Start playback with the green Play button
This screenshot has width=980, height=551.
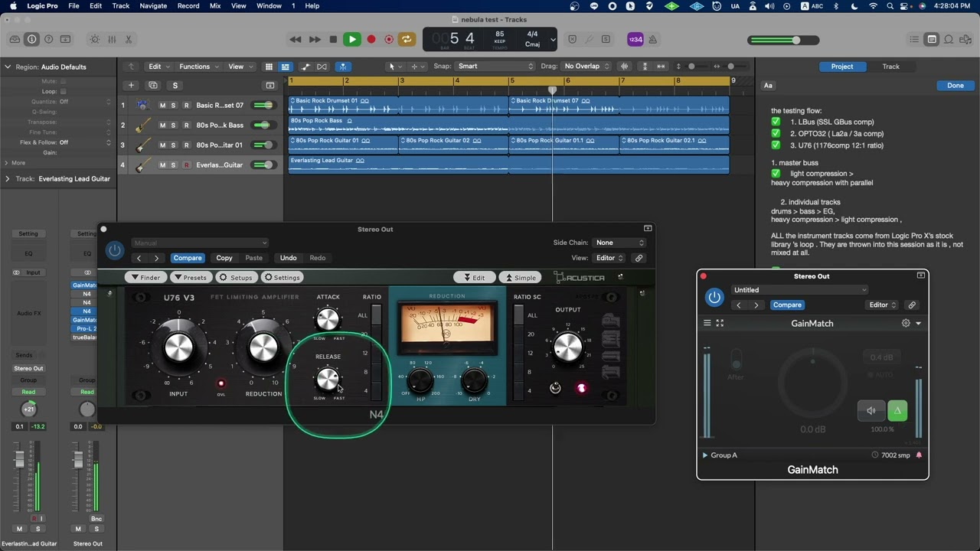tap(352, 39)
